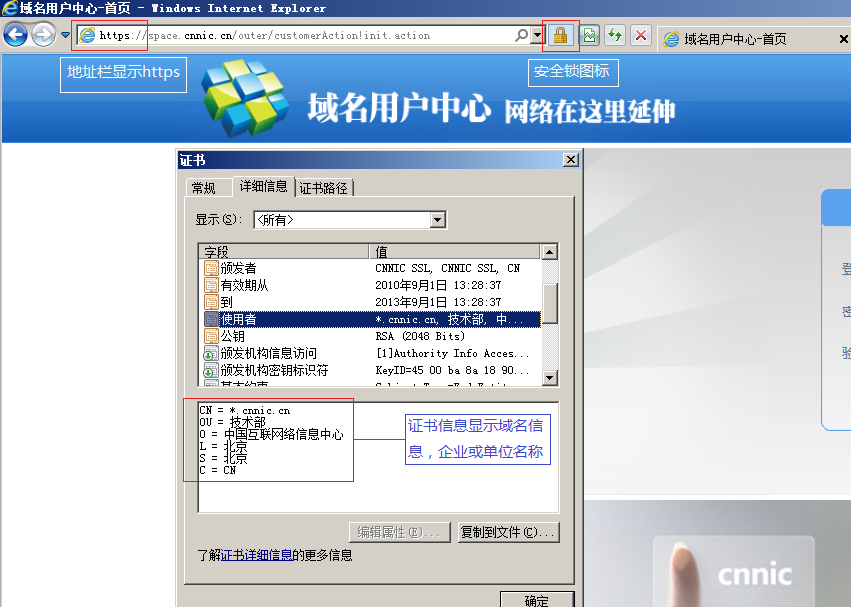The image size is (851, 607).
Task: Click the green refresh arrows icon
Action: [615, 36]
